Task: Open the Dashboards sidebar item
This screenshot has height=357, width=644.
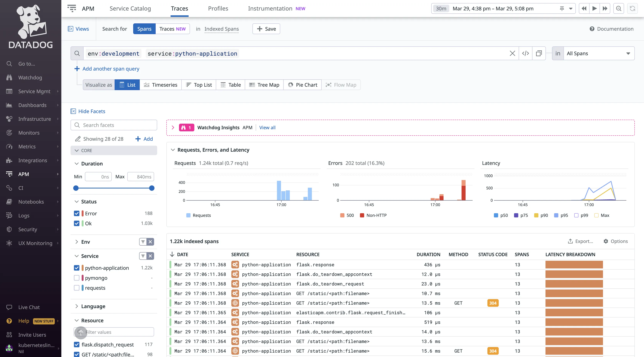Action: click(32, 105)
